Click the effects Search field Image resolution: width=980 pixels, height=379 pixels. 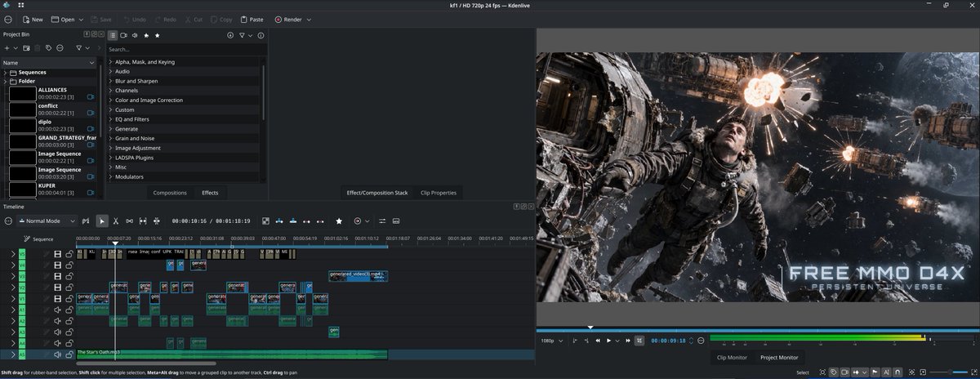click(185, 49)
